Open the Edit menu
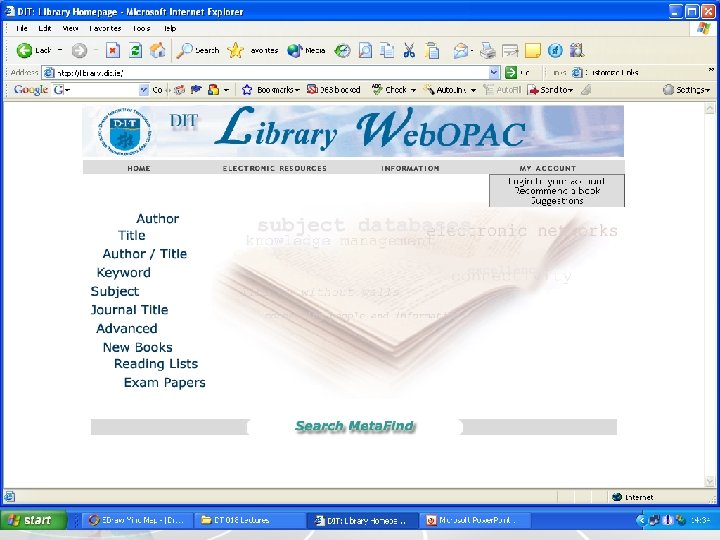The width and height of the screenshot is (720, 540). point(45,28)
